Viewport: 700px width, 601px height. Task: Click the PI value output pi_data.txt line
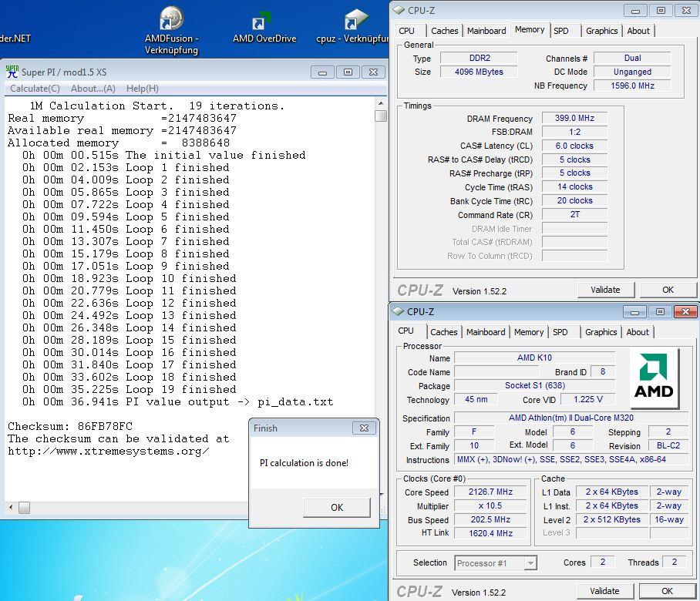177,401
